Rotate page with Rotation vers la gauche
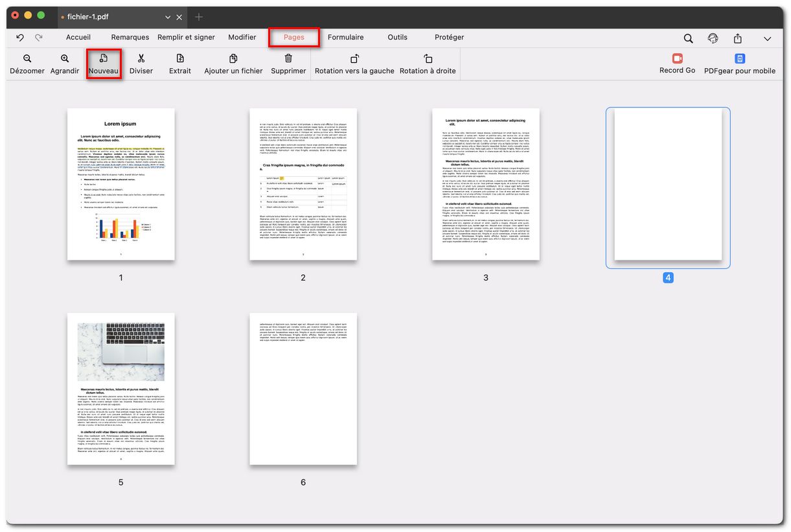Screen dimensions: 791x532 pyautogui.click(x=354, y=59)
